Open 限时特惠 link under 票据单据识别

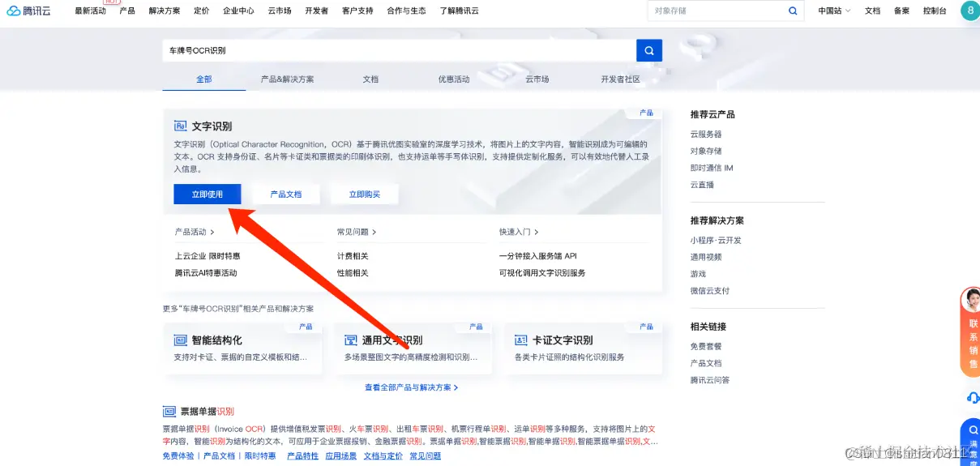click(260, 456)
